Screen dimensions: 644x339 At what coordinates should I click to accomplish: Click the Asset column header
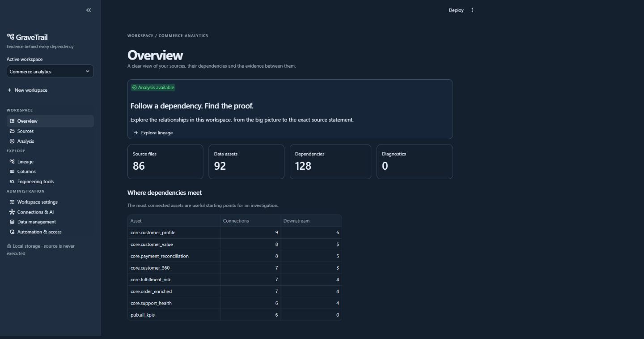click(x=174, y=221)
